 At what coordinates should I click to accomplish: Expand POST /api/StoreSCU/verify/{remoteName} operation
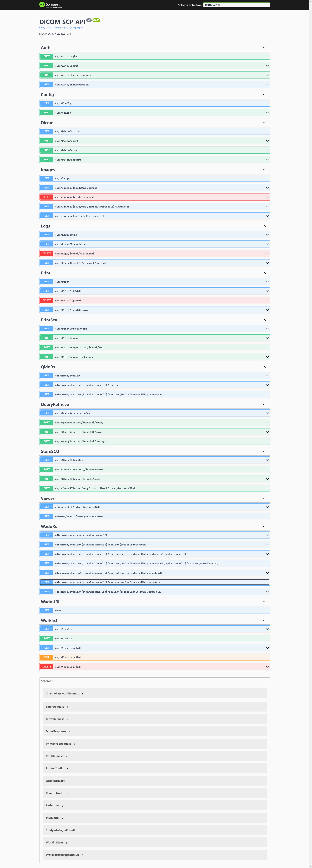78,469
